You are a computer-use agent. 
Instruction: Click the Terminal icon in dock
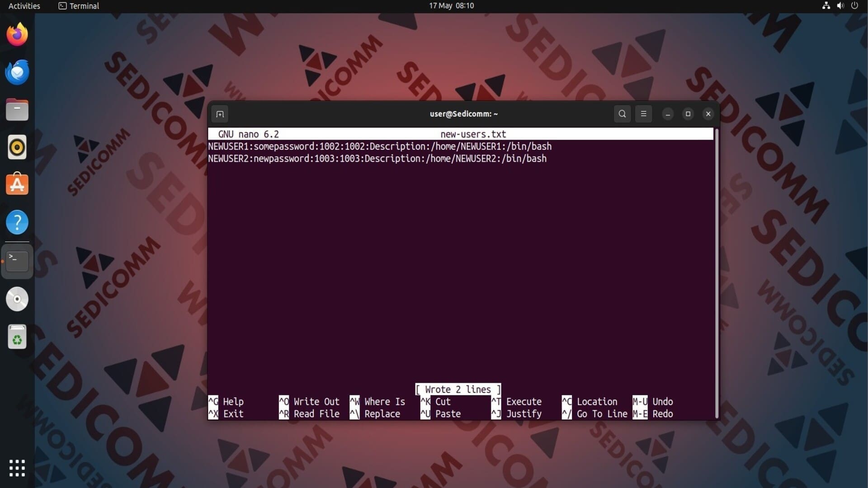click(17, 261)
